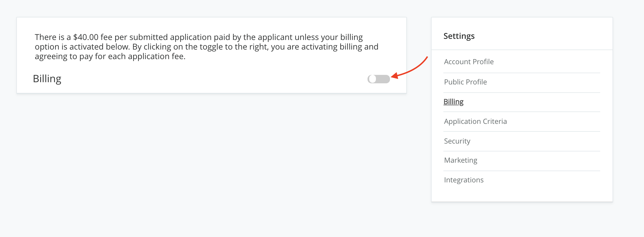Click the Settings panel heading

pyautogui.click(x=459, y=36)
